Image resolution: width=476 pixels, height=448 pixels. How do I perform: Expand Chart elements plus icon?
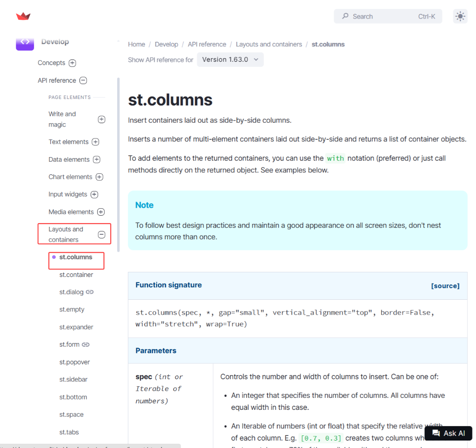[99, 177]
